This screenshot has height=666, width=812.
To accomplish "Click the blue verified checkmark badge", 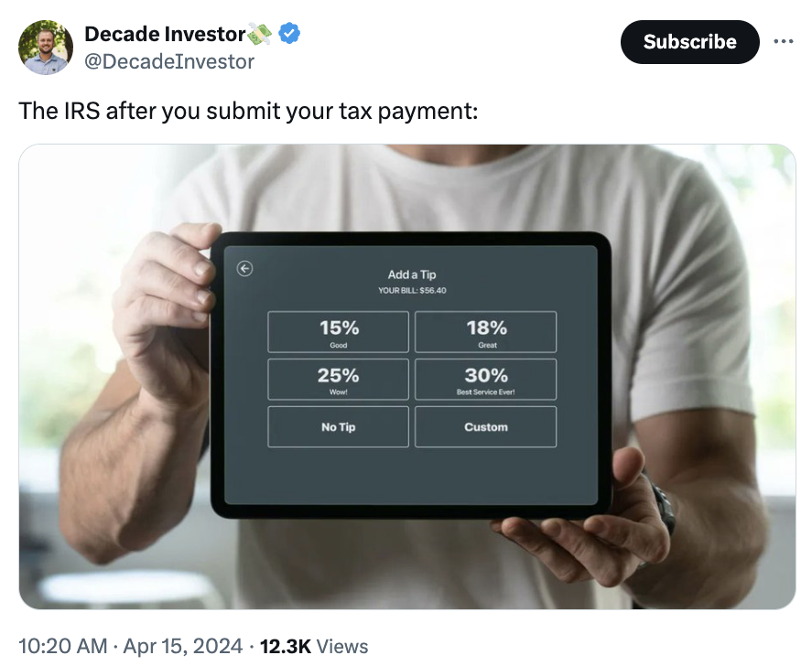I will (289, 34).
